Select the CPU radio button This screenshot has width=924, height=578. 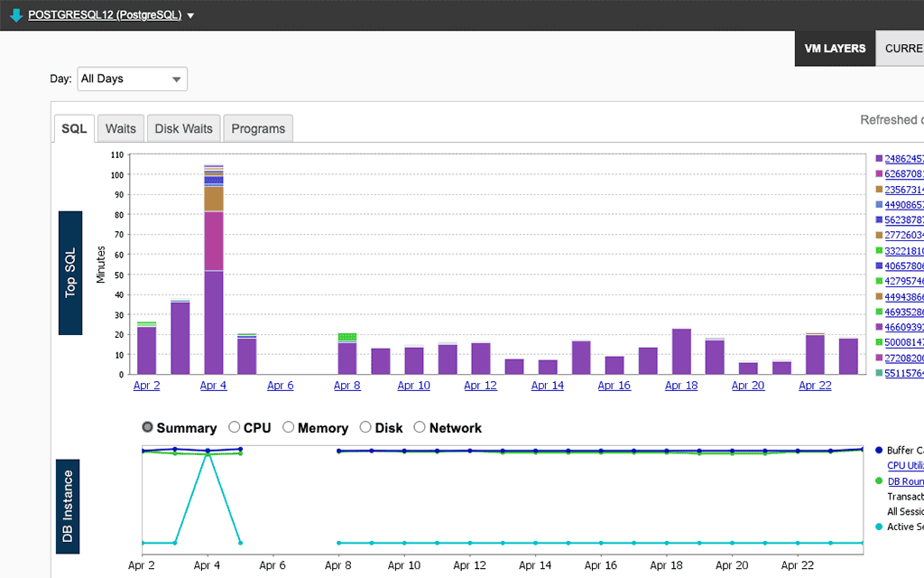point(234,427)
